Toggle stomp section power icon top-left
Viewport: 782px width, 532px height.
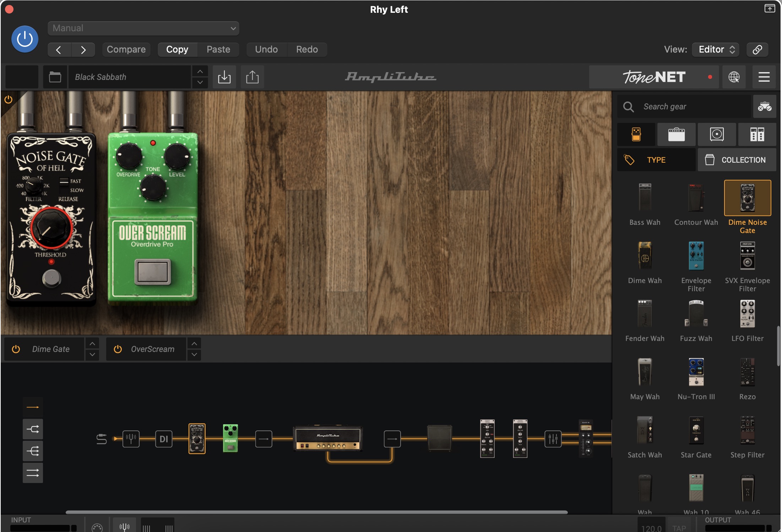9,99
